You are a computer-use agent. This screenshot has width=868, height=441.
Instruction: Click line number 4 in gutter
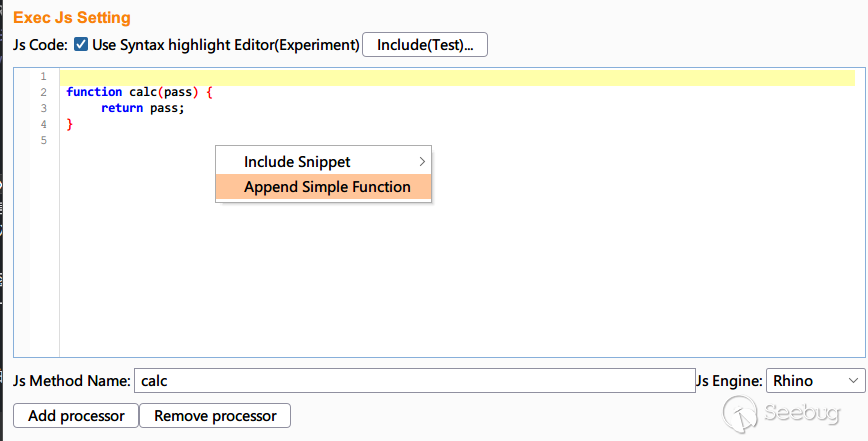point(43,124)
